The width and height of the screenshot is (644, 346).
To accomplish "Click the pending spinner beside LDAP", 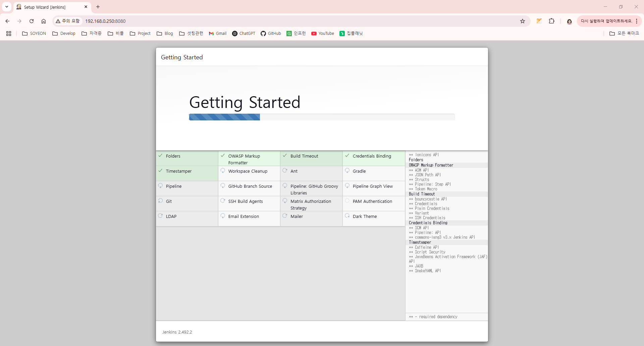I will [160, 216].
